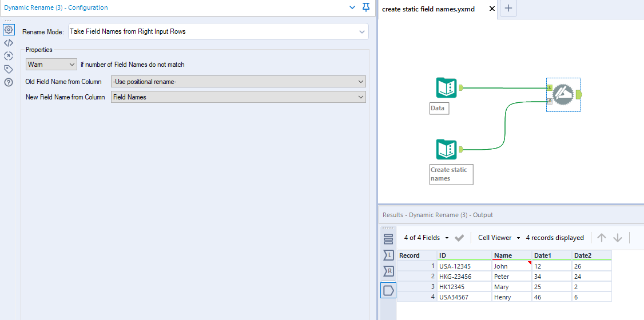Show the L input anchor results
644x320 pixels.
coord(388,255)
